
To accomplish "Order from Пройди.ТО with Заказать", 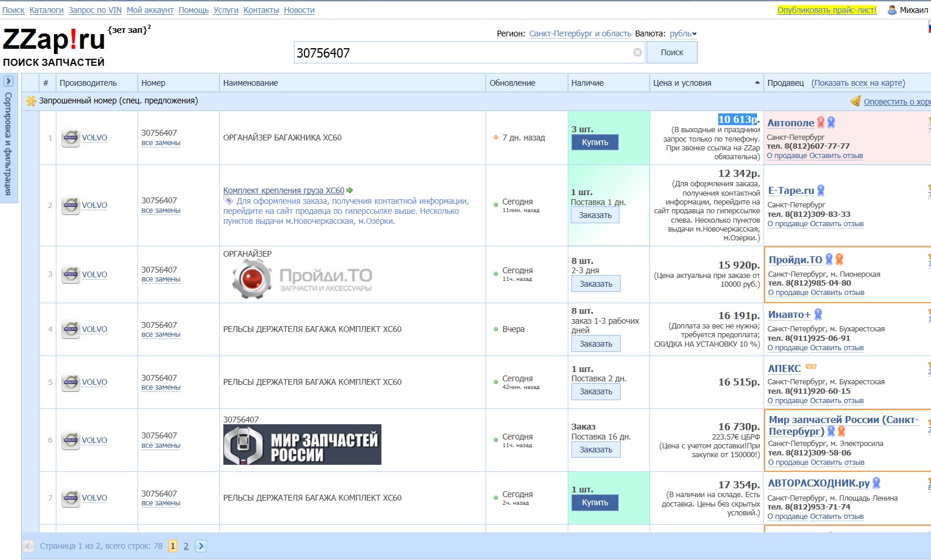I will tap(595, 284).
